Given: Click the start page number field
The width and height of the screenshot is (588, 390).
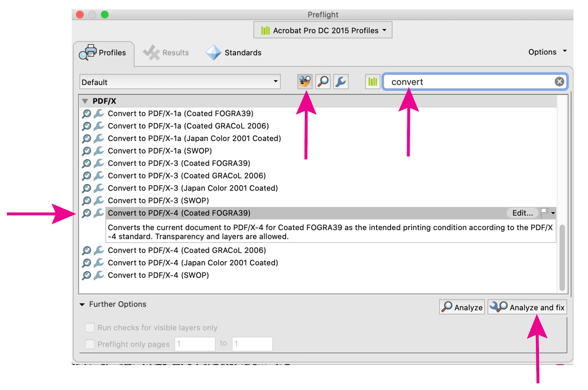Looking at the screenshot, I should [x=195, y=344].
